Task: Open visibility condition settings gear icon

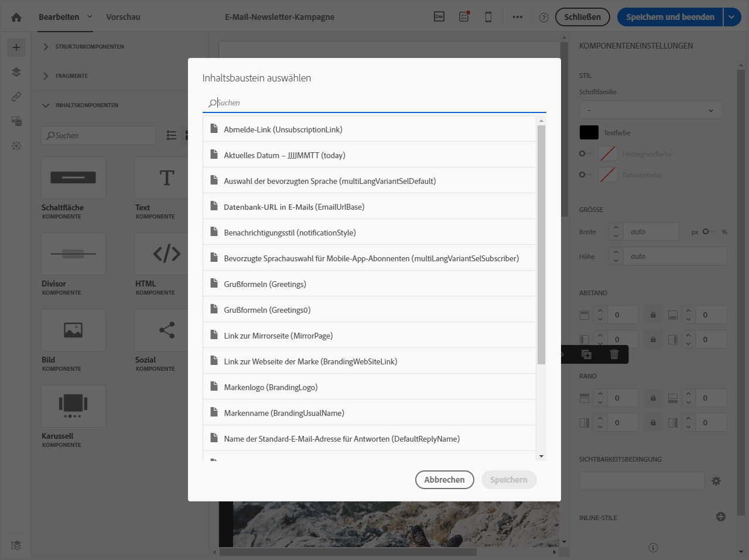Action: click(716, 481)
